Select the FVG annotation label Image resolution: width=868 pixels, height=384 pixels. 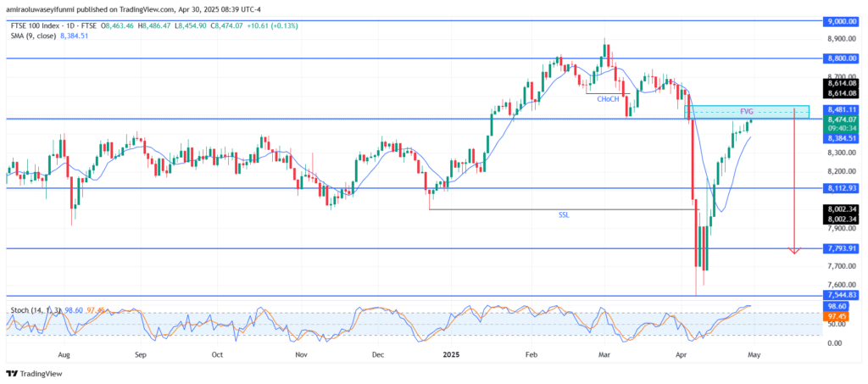[x=748, y=111]
